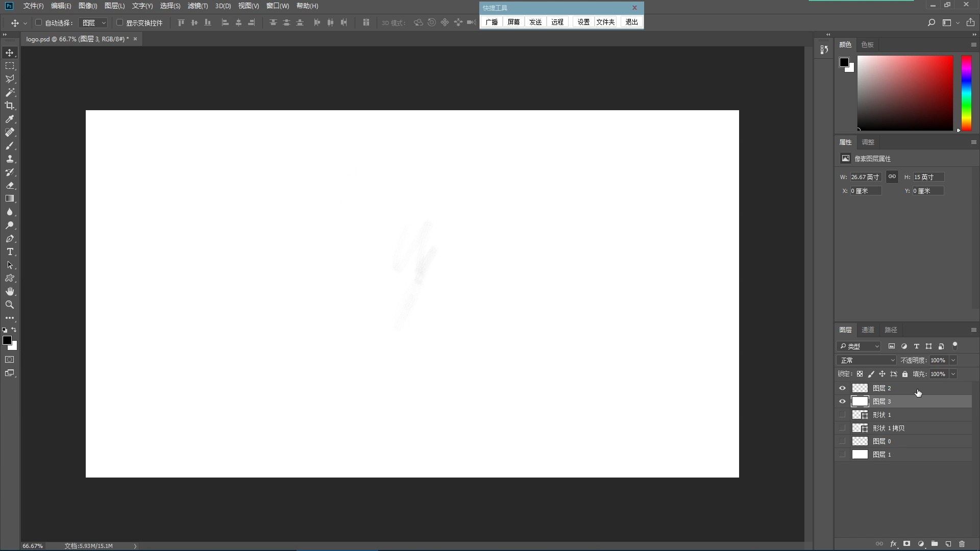Open the blend mode 正常 dropdown
Viewport: 980px width, 551px height.
867,360
